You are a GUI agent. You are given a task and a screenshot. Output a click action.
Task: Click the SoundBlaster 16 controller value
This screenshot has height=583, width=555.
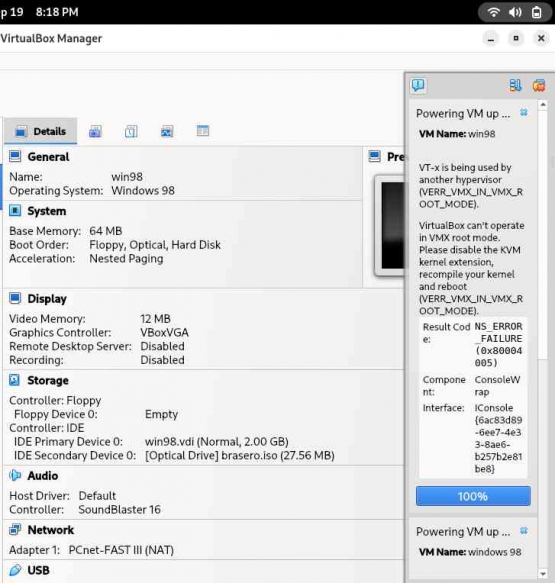(119, 510)
